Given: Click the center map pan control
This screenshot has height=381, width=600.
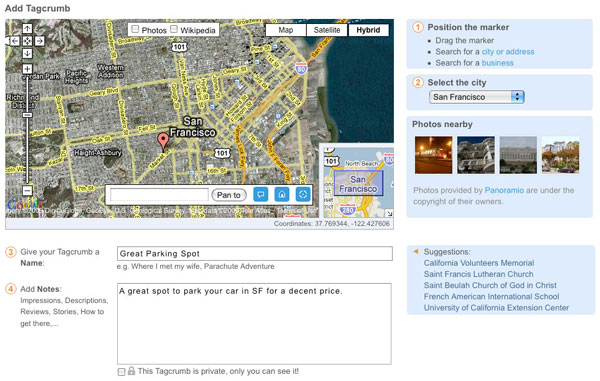Looking at the screenshot, I should point(27,41).
